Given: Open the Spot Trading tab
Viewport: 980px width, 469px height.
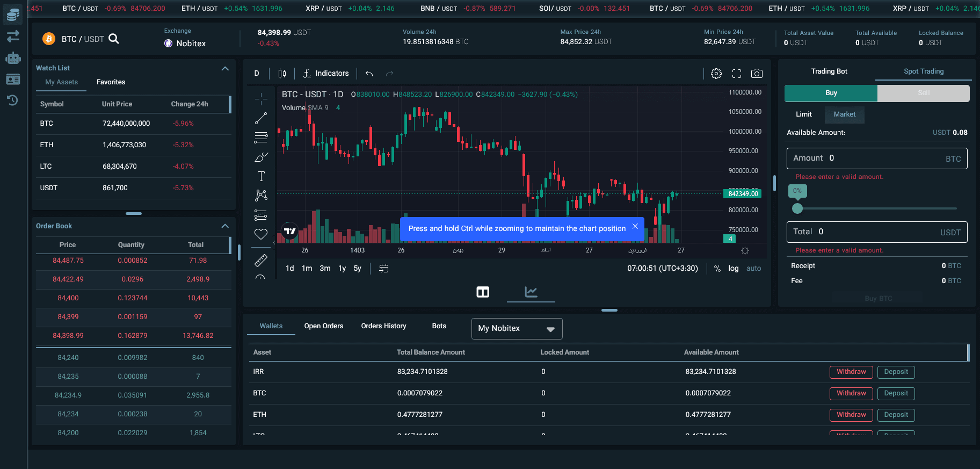Looking at the screenshot, I should [924, 71].
